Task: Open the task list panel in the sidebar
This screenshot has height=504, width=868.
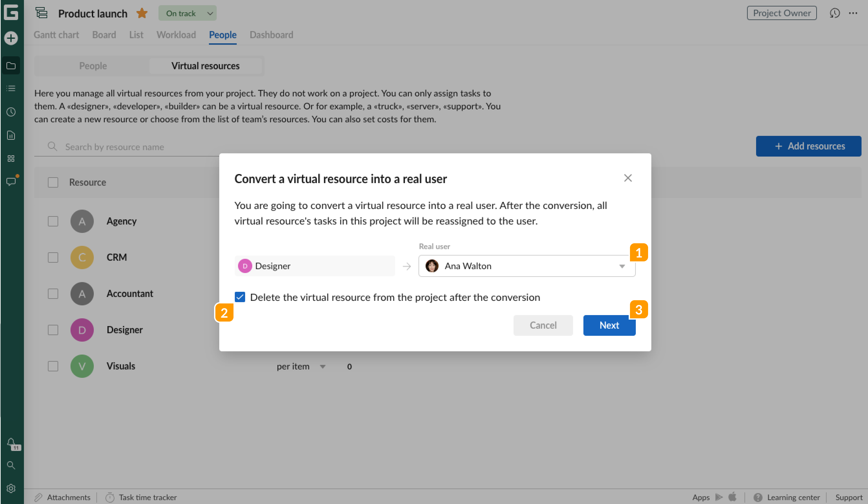Action: pos(11,89)
